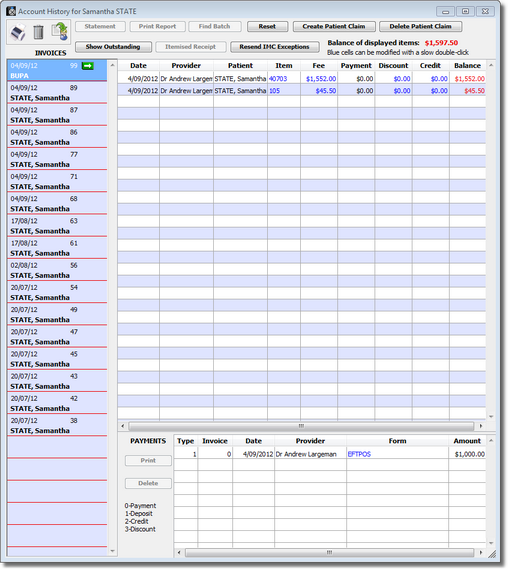The height and width of the screenshot is (570, 508).
Task: Select invoice 63 dated 17/08/12
Action: tap(57, 226)
